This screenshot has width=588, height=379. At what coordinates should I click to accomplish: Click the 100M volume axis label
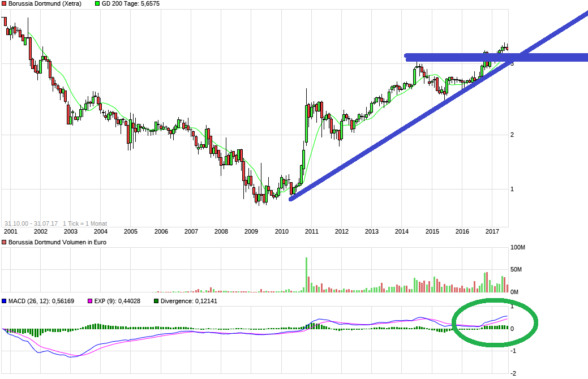point(518,247)
